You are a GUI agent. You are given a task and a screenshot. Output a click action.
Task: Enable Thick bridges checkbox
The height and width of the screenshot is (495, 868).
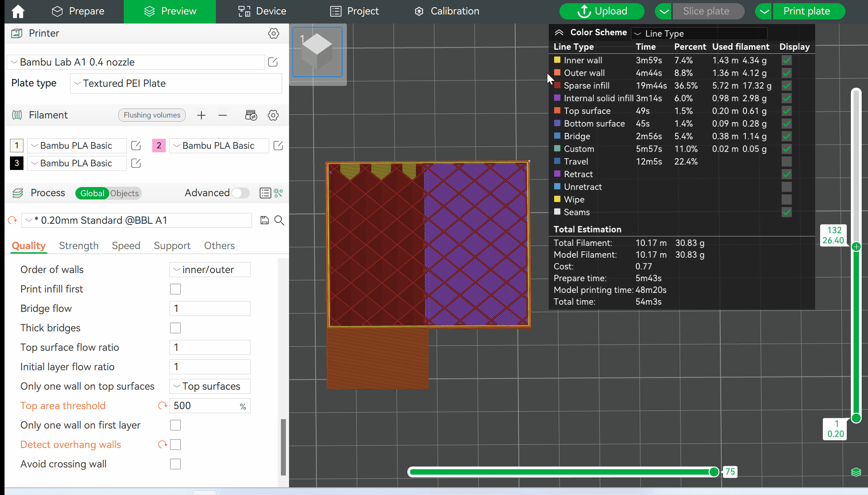[x=175, y=327]
